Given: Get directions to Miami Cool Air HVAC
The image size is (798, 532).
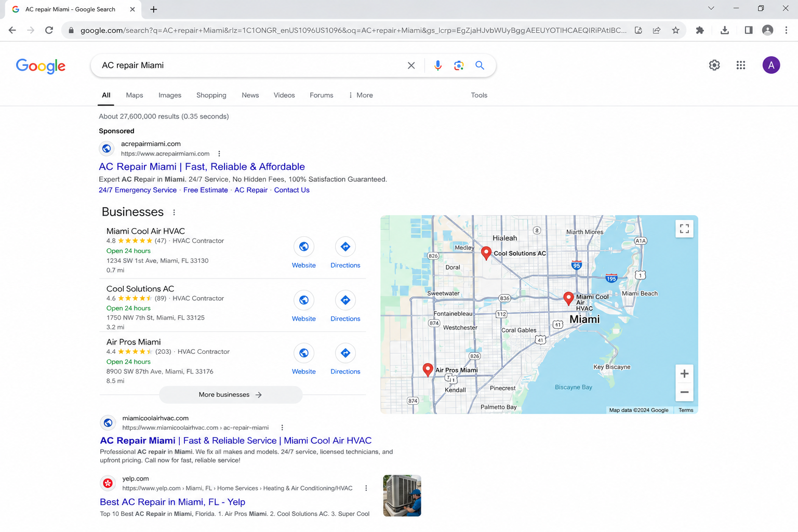Looking at the screenshot, I should 345,247.
